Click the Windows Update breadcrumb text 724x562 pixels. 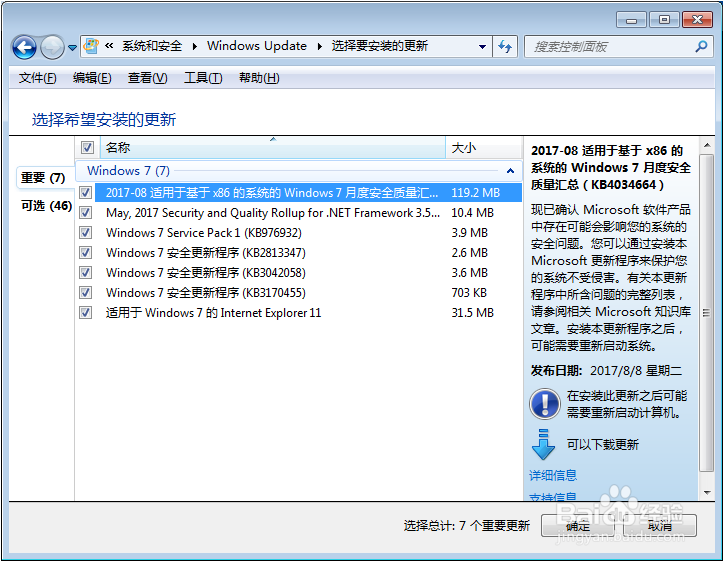(257, 46)
